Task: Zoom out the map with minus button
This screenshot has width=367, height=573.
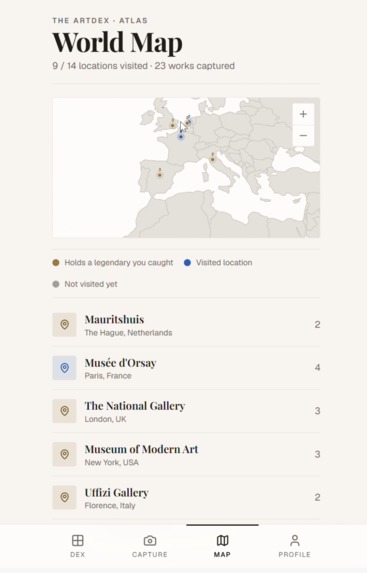Action: 303,136
